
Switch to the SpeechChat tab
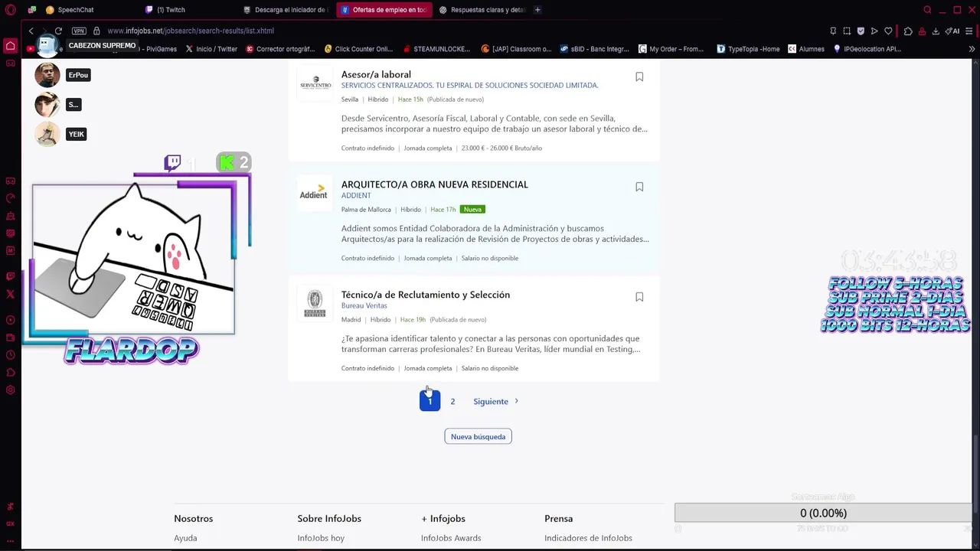(x=77, y=10)
